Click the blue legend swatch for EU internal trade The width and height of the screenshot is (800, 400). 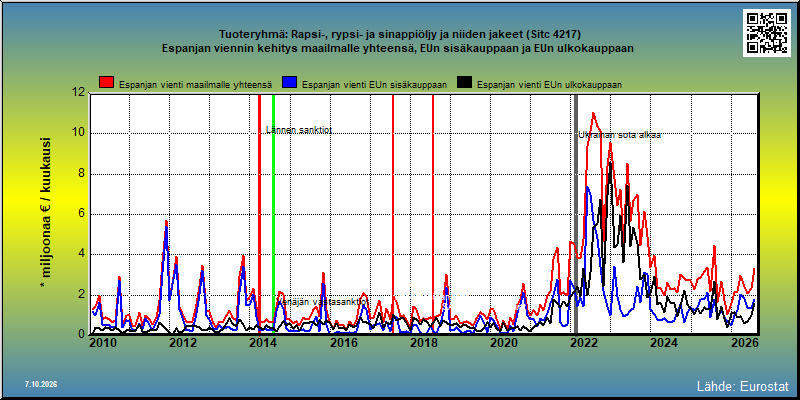point(289,83)
